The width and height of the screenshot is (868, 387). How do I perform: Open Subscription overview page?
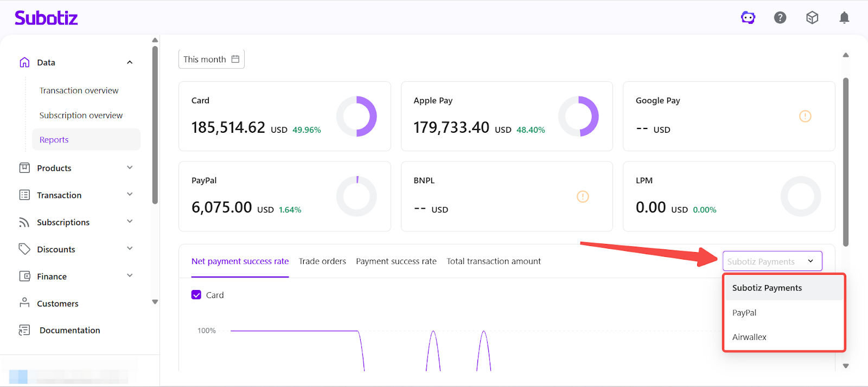pos(81,115)
